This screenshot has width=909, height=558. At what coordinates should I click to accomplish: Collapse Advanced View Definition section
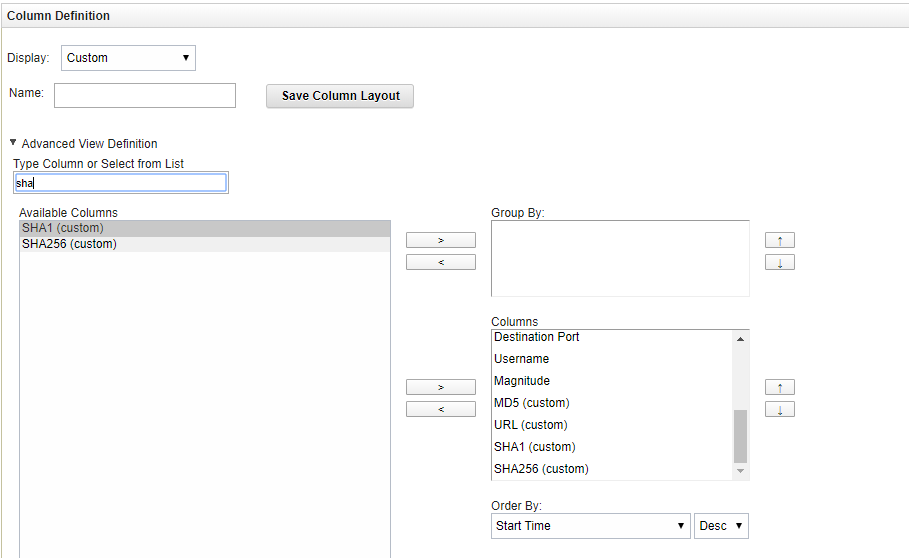pos(13,143)
